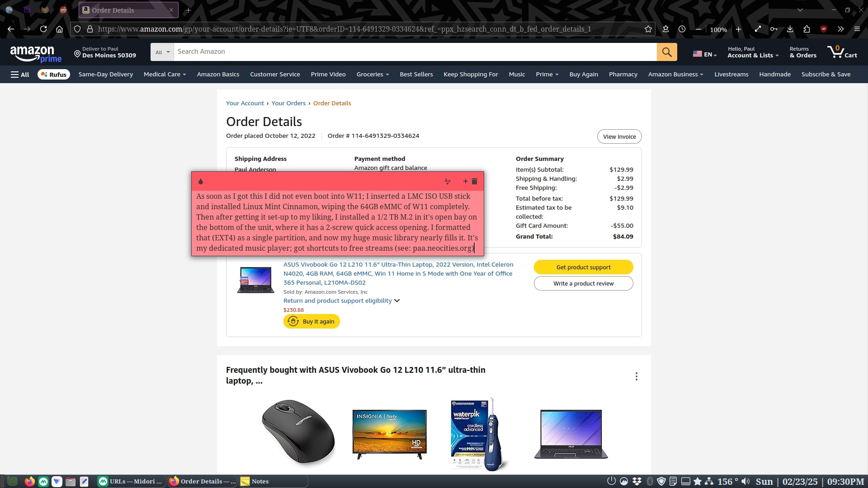The width and height of the screenshot is (868, 488).
Task: Expand the search category All dropdown
Action: click(x=162, y=52)
